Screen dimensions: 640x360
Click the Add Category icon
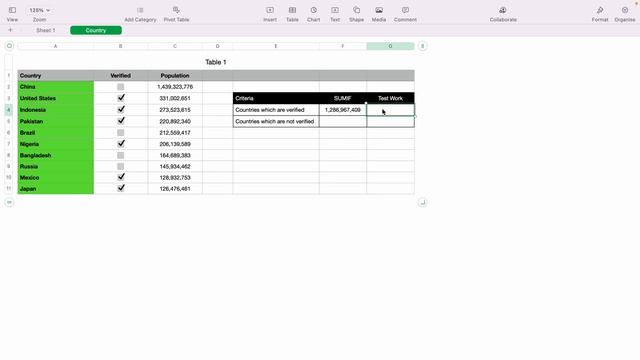coord(140,10)
